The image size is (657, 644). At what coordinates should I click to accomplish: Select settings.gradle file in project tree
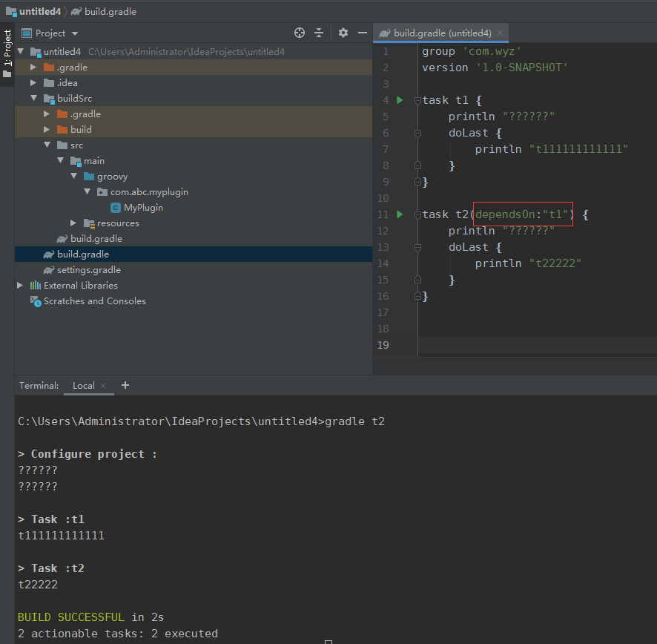pos(88,270)
